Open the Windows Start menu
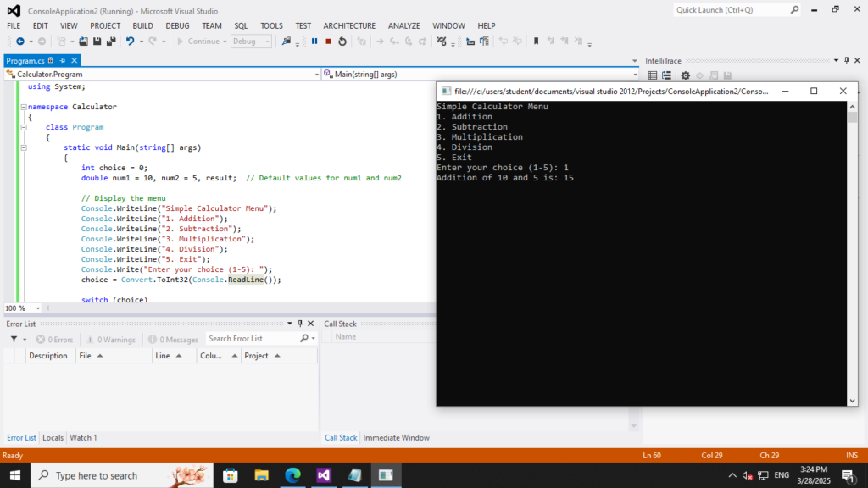 point(15,475)
